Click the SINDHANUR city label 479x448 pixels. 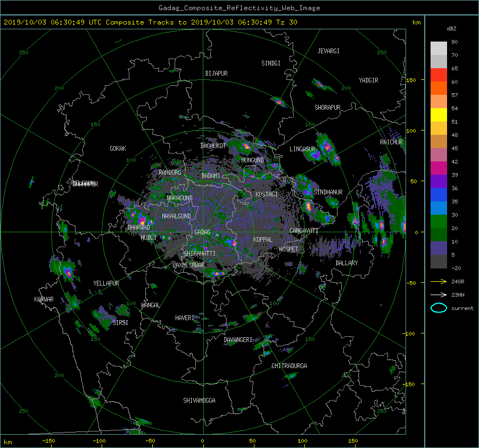coord(328,192)
